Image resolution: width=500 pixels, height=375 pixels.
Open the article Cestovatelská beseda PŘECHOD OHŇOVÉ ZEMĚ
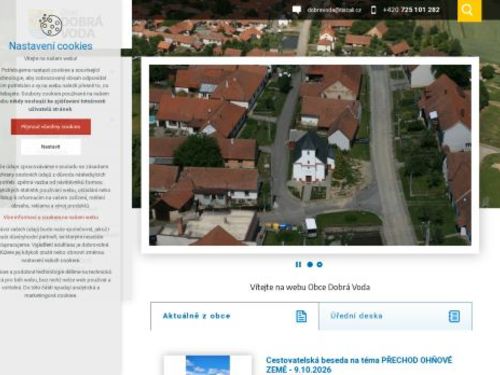pos(359,365)
